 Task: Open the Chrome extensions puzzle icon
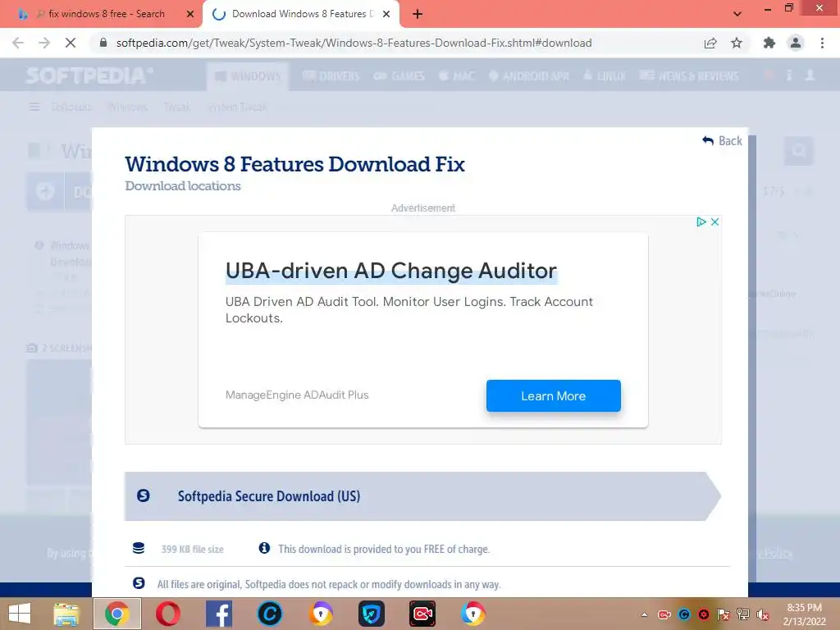(769, 43)
